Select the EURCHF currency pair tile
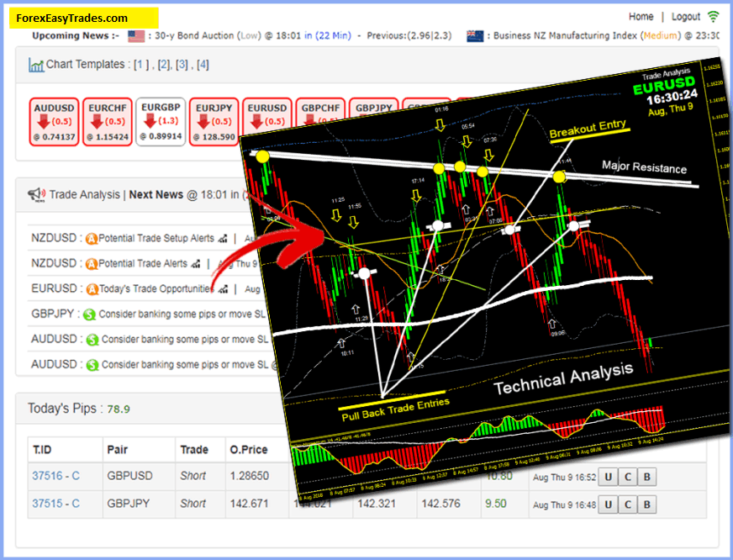The width and height of the screenshot is (733, 560). point(108,122)
